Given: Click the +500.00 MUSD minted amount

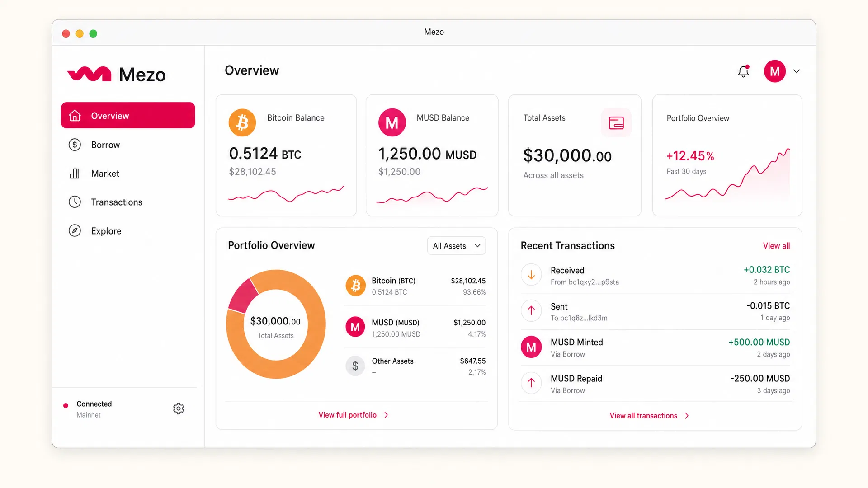Looking at the screenshot, I should click(759, 343).
